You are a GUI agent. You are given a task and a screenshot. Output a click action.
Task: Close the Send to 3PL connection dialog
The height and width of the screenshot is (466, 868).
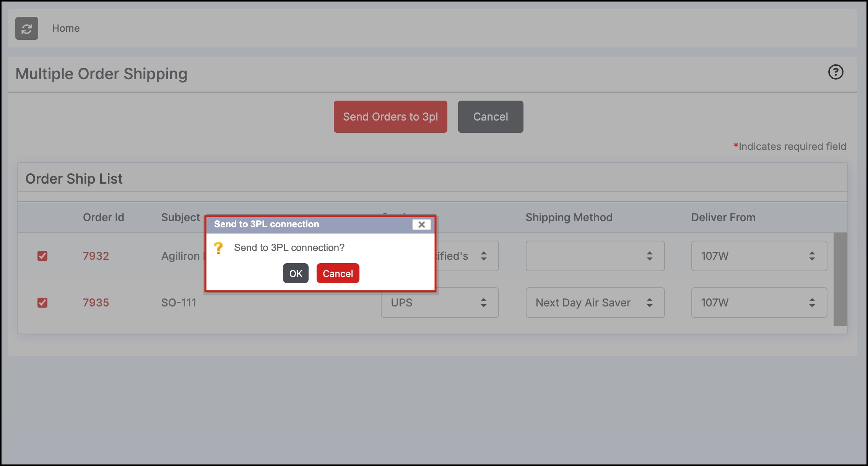pos(421,225)
